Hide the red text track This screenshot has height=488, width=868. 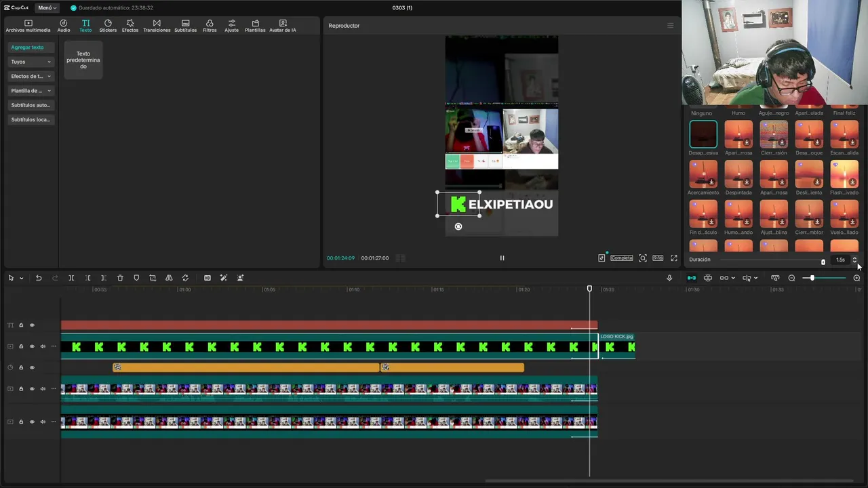click(x=32, y=325)
